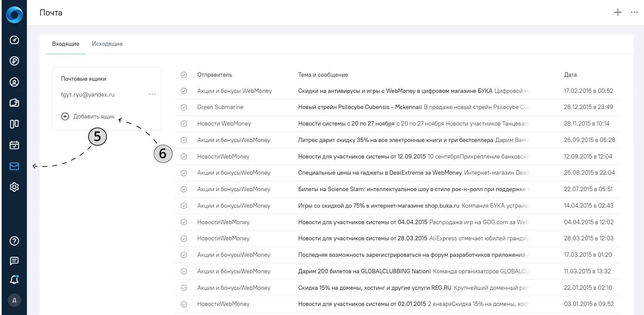Select the email dated 14.04.2015 checkbox

[x=184, y=206]
